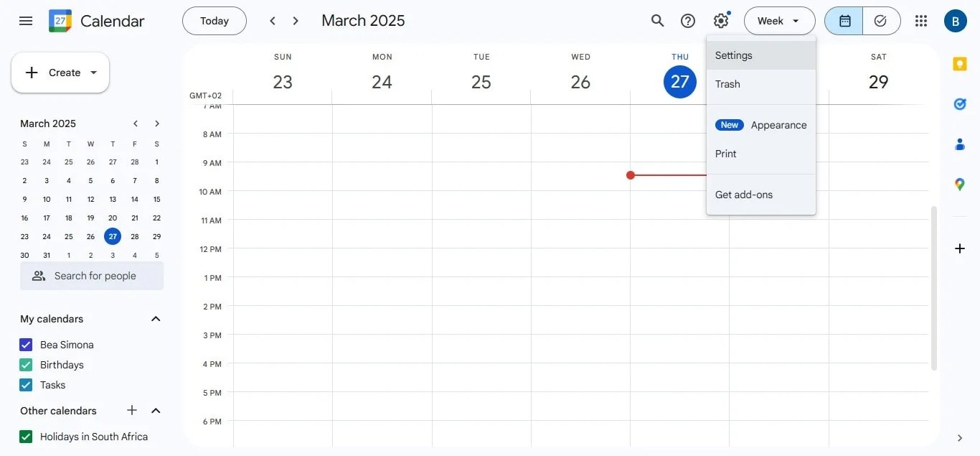Screen dimensions: 980x456
Task: Open the Google apps grid
Action: (x=921, y=21)
